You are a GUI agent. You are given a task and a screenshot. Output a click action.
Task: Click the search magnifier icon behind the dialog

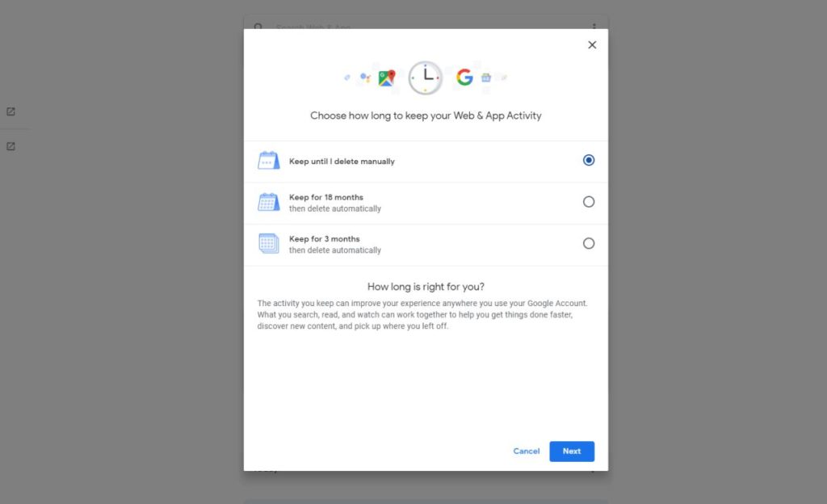pos(258,27)
